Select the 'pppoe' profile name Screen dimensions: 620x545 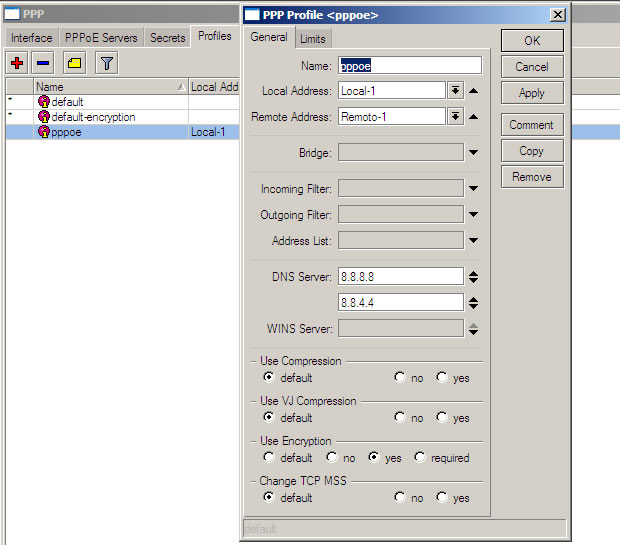point(66,132)
